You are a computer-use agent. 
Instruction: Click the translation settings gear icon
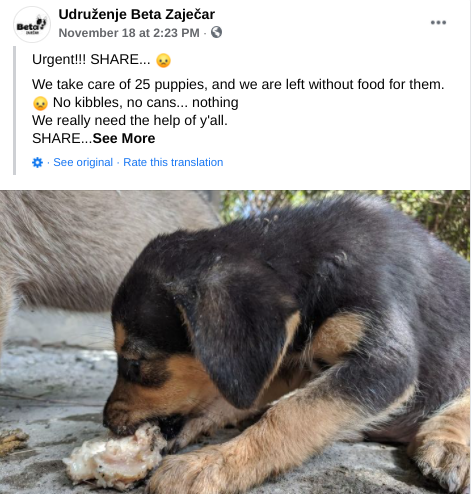click(37, 162)
